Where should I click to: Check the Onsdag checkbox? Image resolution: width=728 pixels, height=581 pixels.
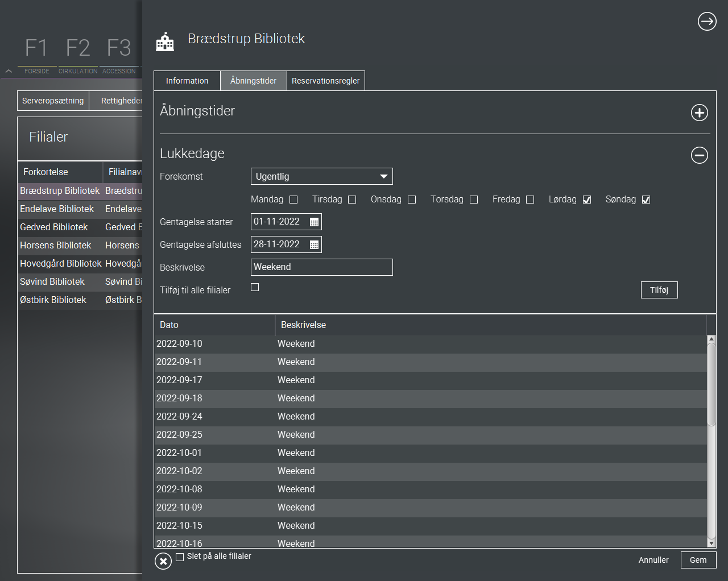click(x=412, y=200)
